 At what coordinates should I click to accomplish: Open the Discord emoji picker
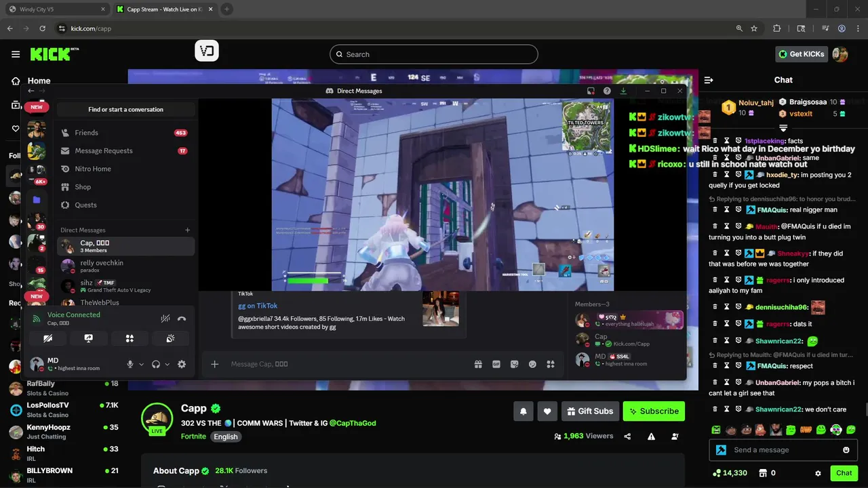[x=532, y=364]
